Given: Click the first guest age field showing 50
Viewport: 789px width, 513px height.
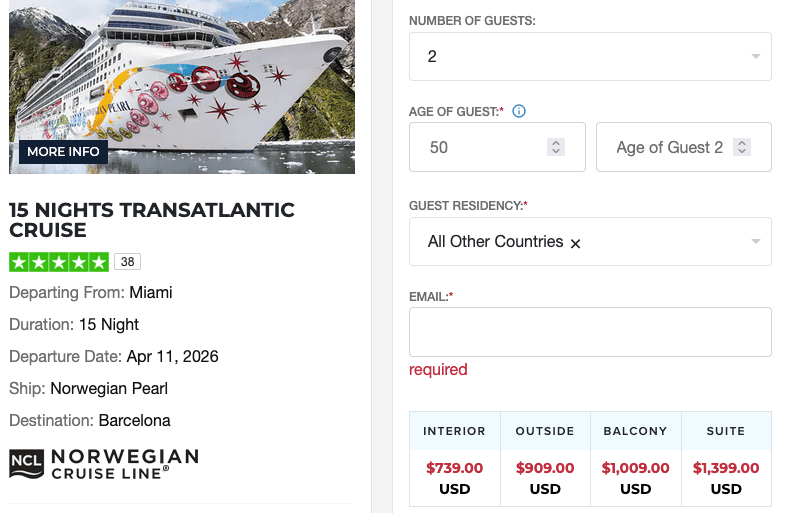Looking at the screenshot, I should (x=480, y=147).
